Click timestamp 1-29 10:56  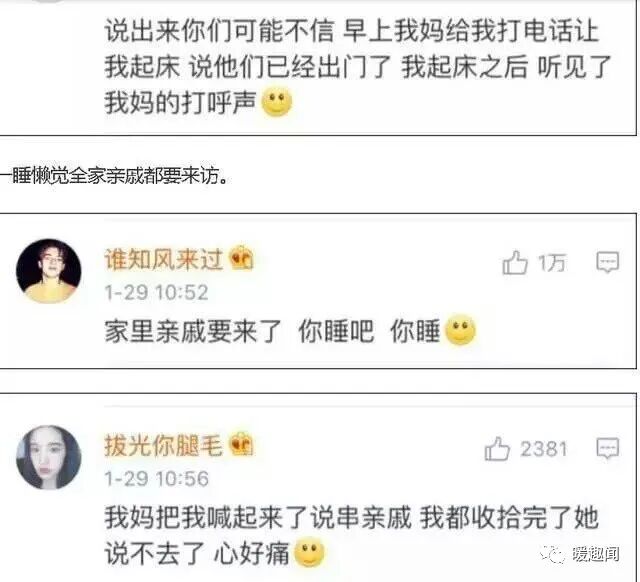[x=157, y=479]
